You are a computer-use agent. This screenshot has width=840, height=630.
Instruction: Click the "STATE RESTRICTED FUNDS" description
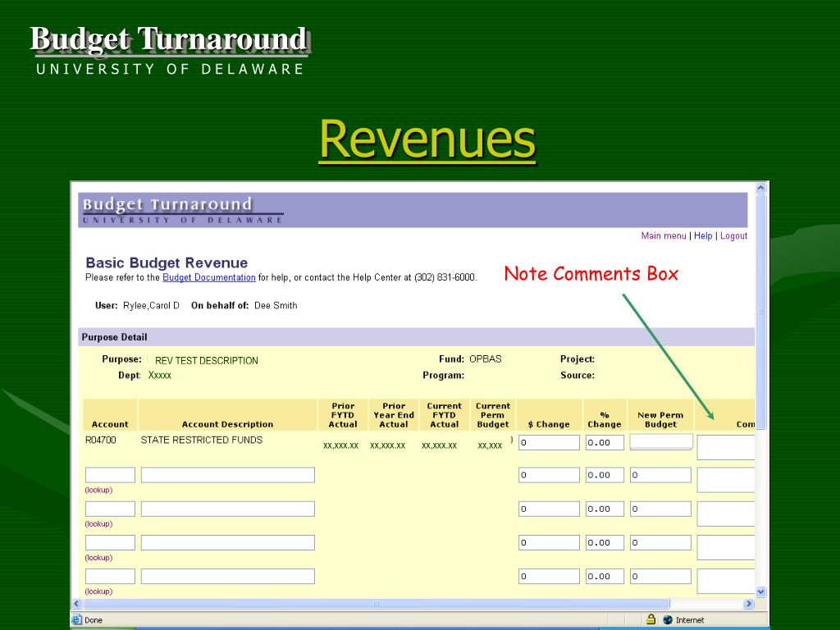[x=202, y=440]
